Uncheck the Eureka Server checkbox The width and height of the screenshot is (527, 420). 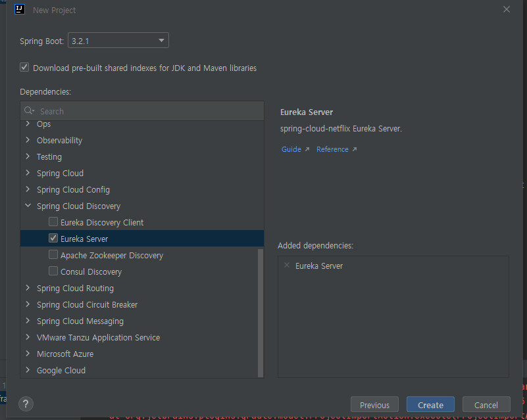pyautogui.click(x=53, y=238)
